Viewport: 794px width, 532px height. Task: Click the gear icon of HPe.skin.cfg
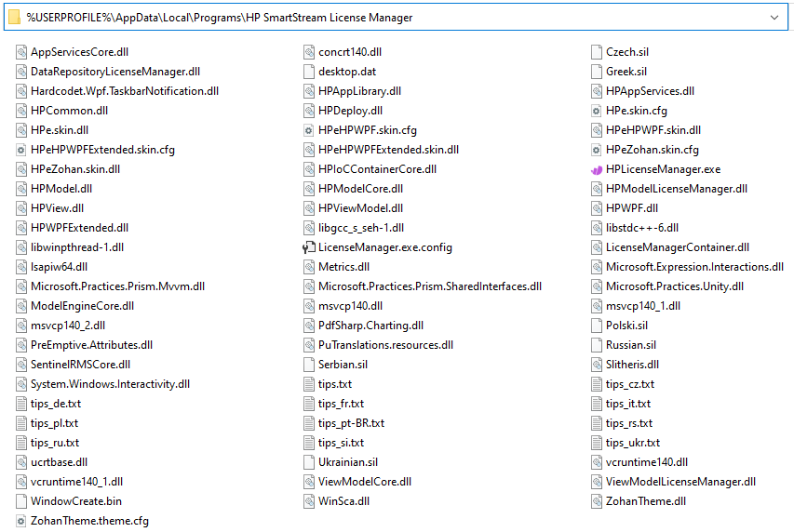point(597,111)
